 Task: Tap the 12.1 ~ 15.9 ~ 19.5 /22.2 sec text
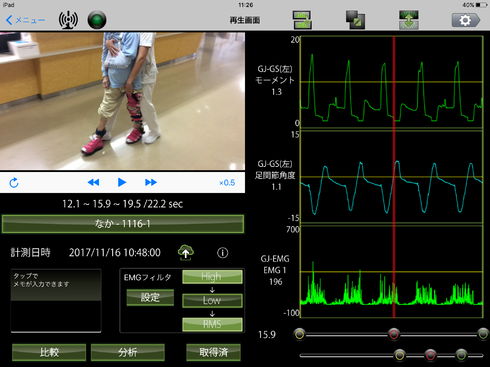coord(122,204)
